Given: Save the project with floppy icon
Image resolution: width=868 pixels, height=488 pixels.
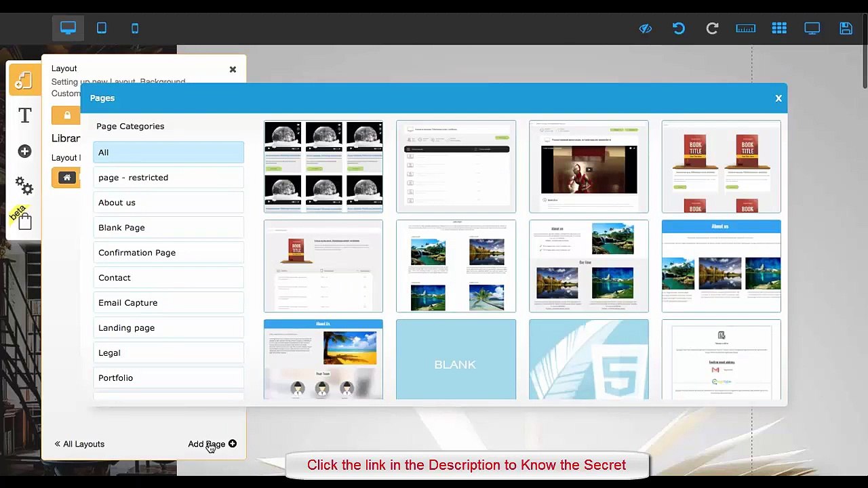Looking at the screenshot, I should click(x=846, y=28).
